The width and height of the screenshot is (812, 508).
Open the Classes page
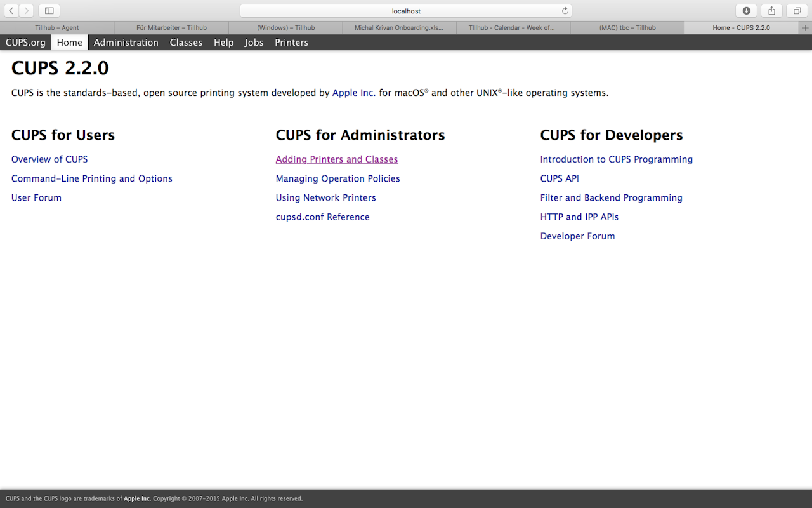click(186, 43)
